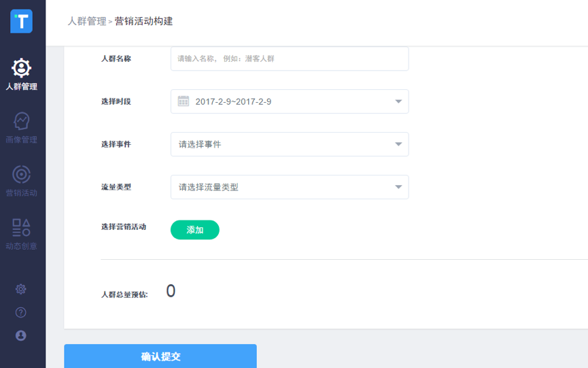Open settings gear icon in sidebar
The width and height of the screenshot is (588, 368).
coord(21,289)
